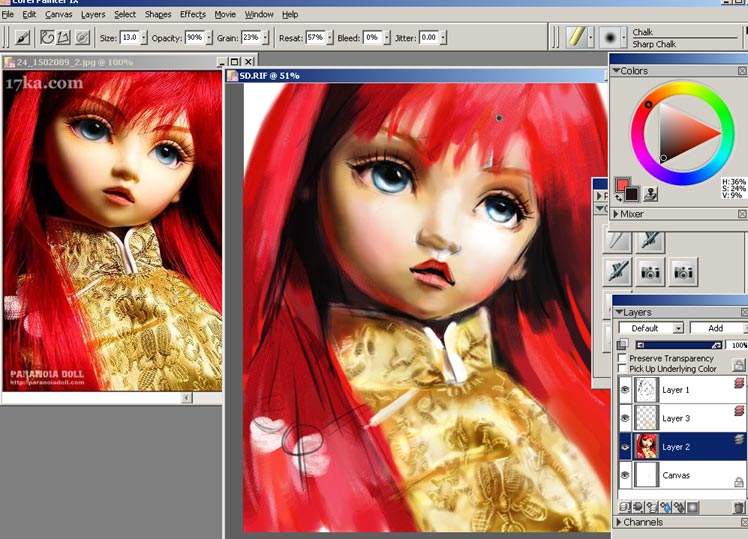Click the layer opacity slider bar
The height and width of the screenshot is (539, 748).
coord(678,344)
